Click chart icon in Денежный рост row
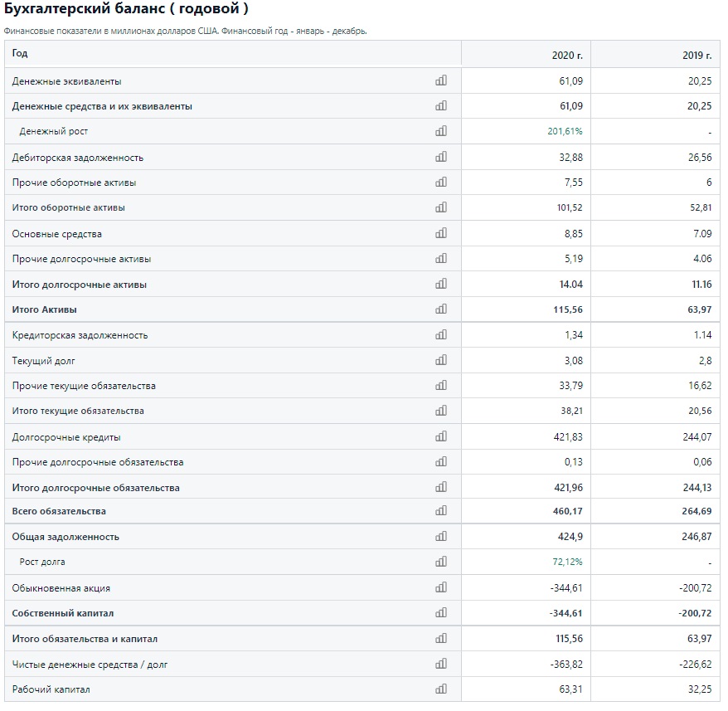This screenshot has width=728, height=711. click(x=441, y=130)
